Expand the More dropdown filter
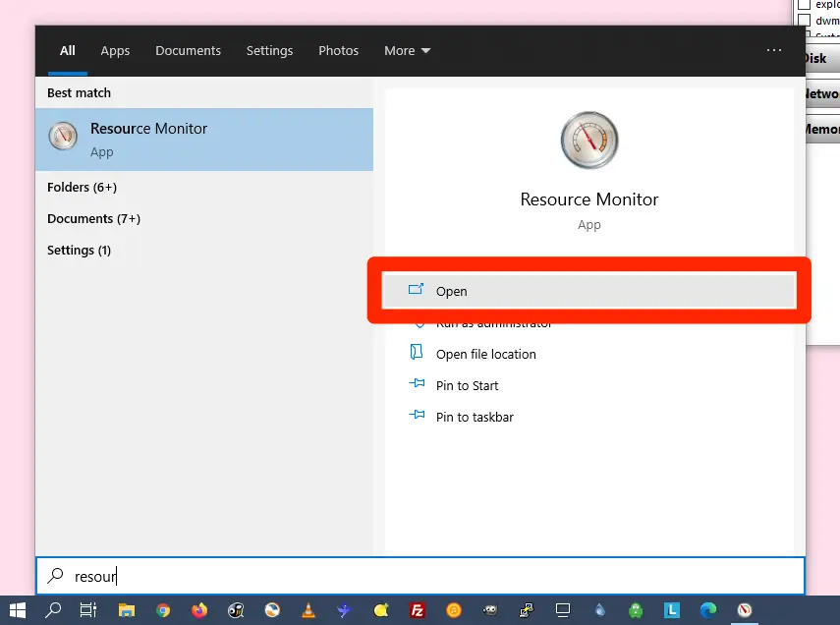 tap(407, 51)
